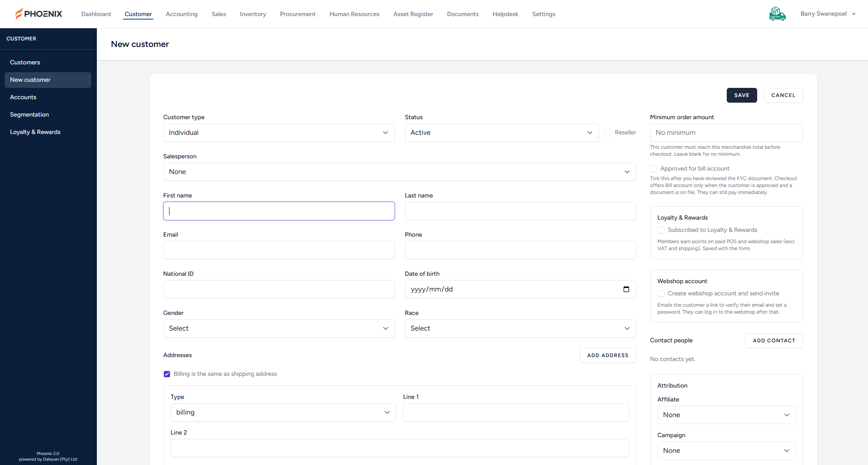Open the Helpdesk menu

505,14
